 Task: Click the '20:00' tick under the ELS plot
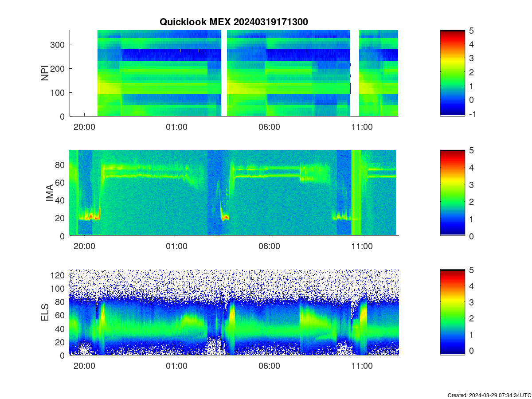coord(84,366)
